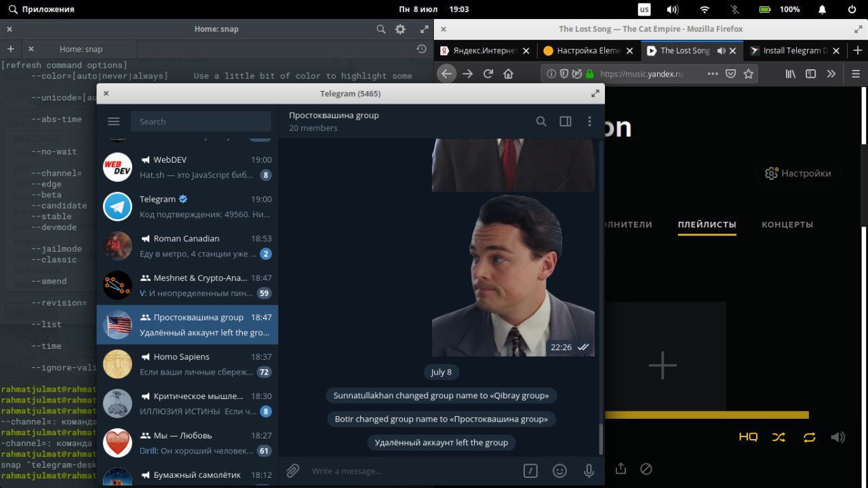Click volume speaker icon in music player
This screenshot has width=868, height=488.
pos(838,437)
